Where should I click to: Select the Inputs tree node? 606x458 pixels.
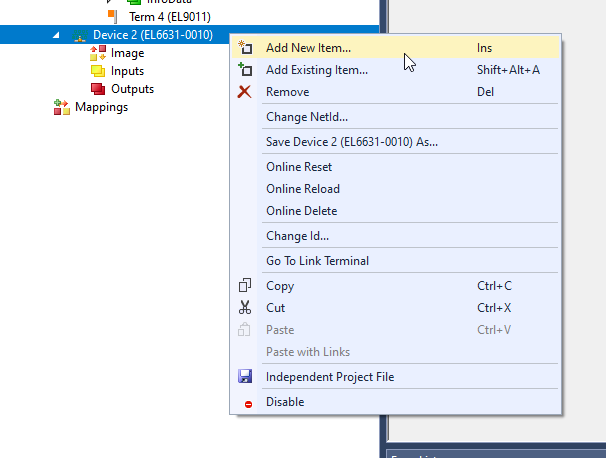point(127,71)
